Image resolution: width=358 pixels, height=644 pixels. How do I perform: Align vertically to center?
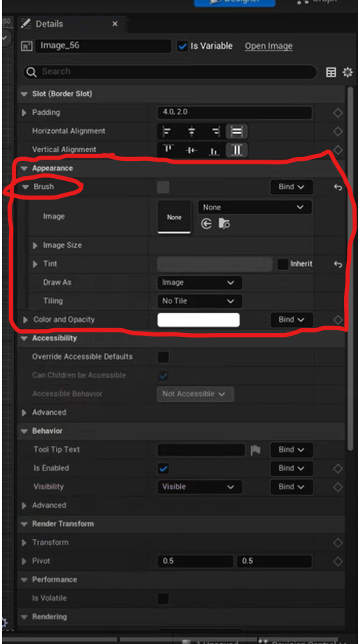[191, 150]
